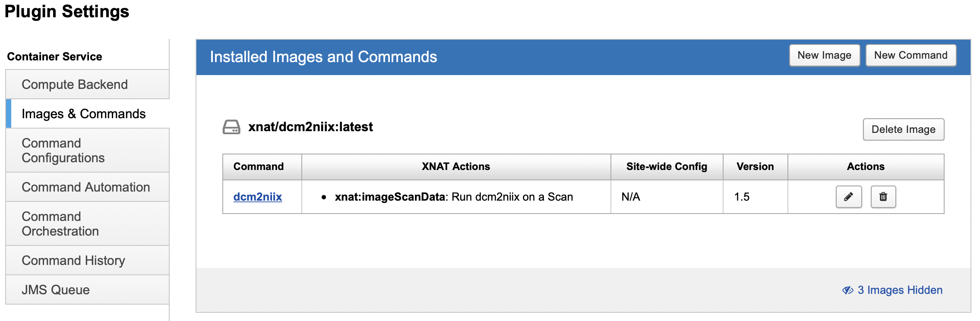Viewport: 980px width, 321px height.
Task: Switch to Command Orchestration
Action: [60, 223]
